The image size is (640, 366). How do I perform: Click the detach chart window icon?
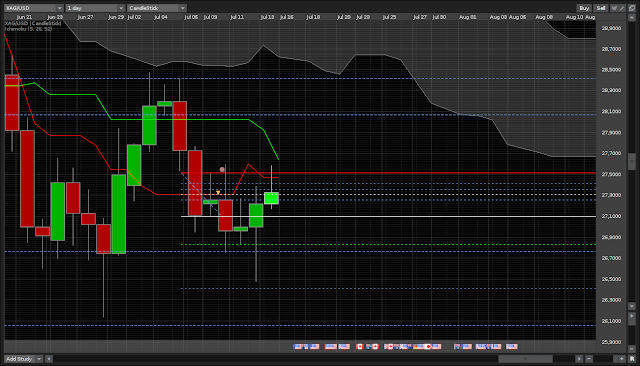[x=632, y=8]
